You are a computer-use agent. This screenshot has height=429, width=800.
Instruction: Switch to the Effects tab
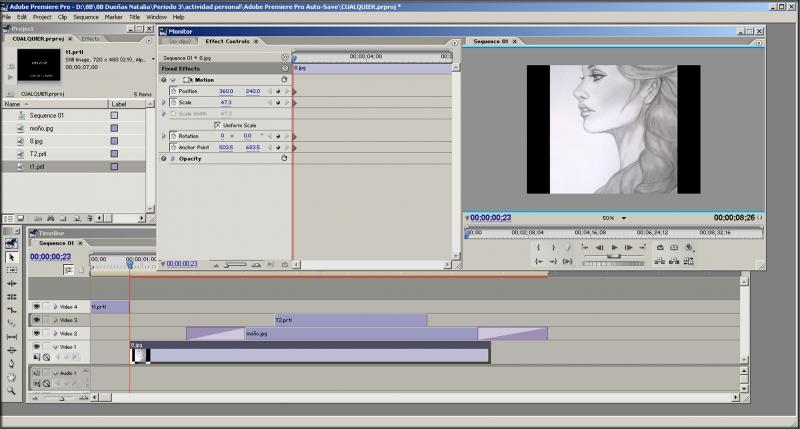click(90, 38)
